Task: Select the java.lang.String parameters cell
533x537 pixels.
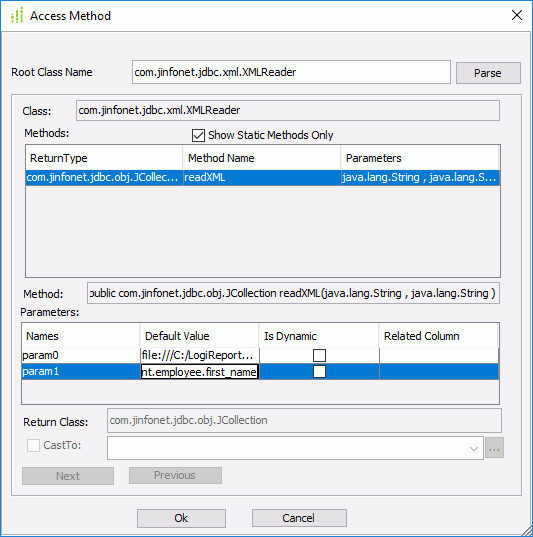Action: point(420,177)
